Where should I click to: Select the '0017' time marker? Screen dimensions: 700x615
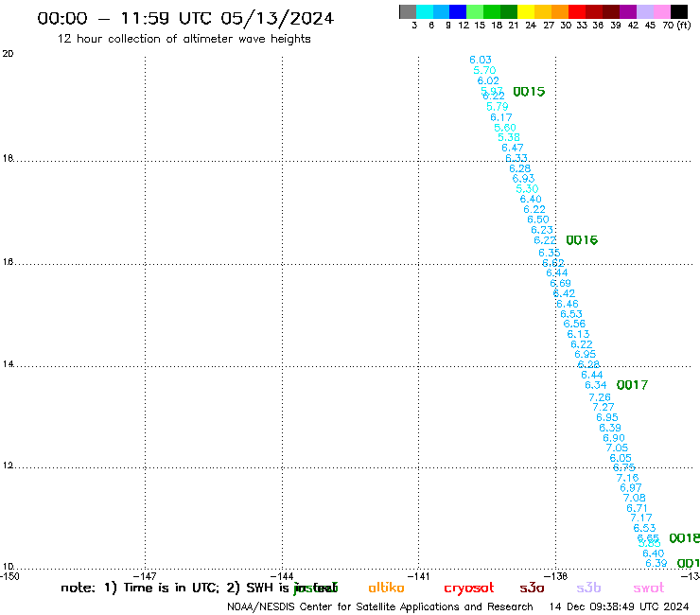tap(632, 385)
